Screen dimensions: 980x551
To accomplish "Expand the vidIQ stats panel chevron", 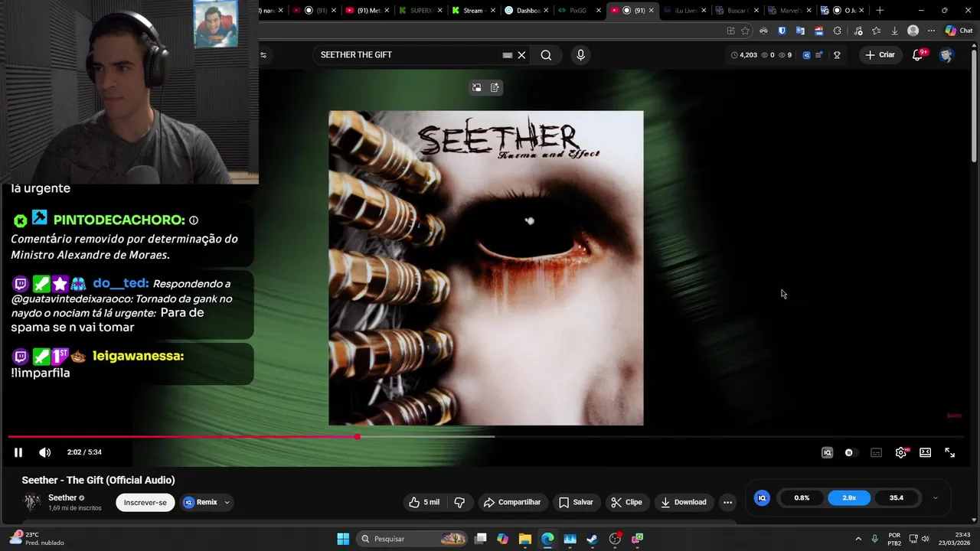I will coord(935,497).
